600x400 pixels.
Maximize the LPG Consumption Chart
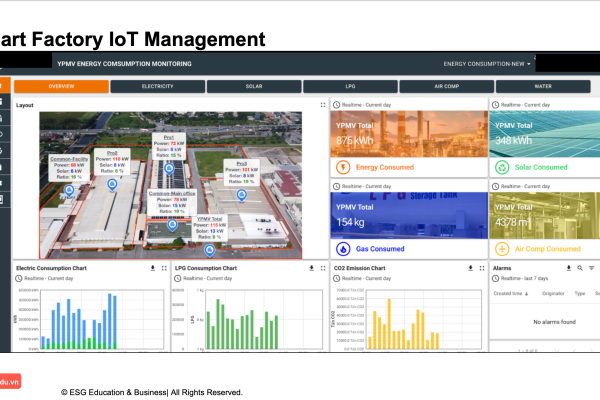tap(322, 268)
